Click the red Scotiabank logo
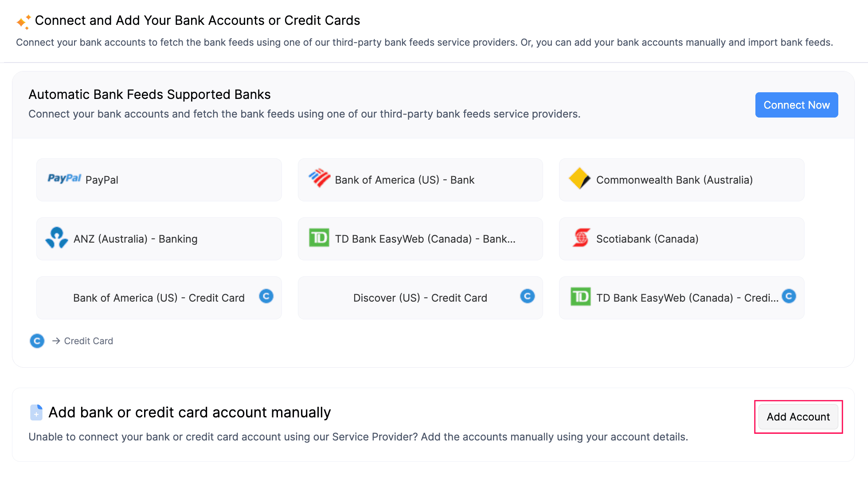This screenshot has width=868, height=495. coord(581,238)
